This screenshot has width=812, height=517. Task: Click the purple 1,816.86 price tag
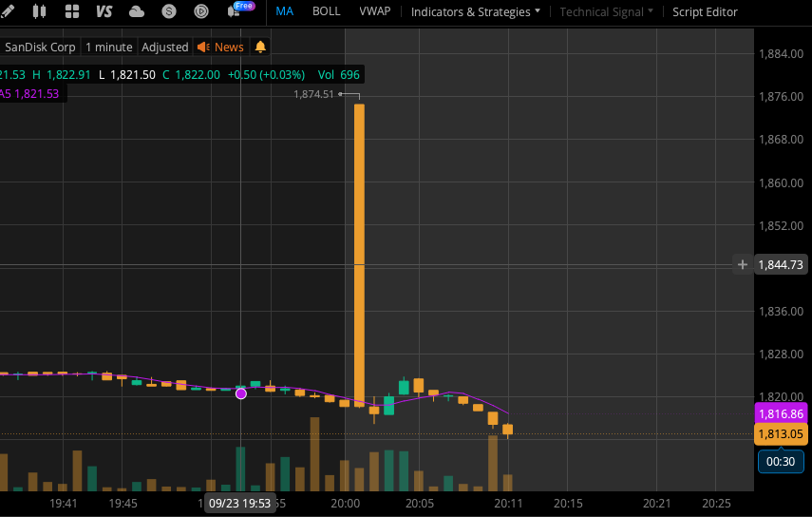coord(781,414)
